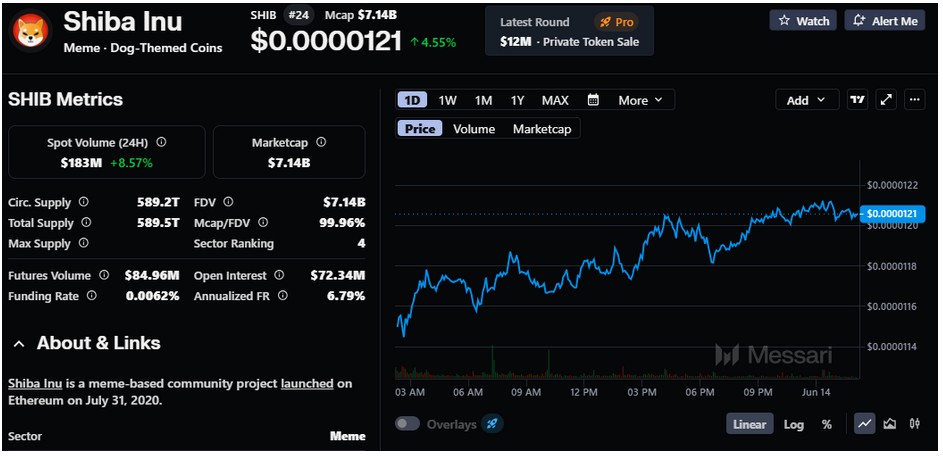This screenshot has width=943, height=456.
Task: Click the info icon beside Circ. Supply
Action: (84, 202)
